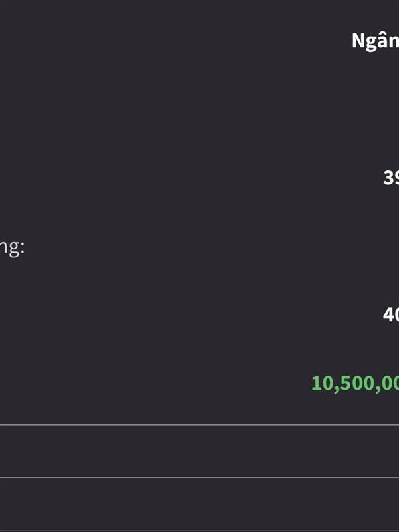Click the empty row below the lower divider
The image size is (399, 532).
[x=199, y=505]
